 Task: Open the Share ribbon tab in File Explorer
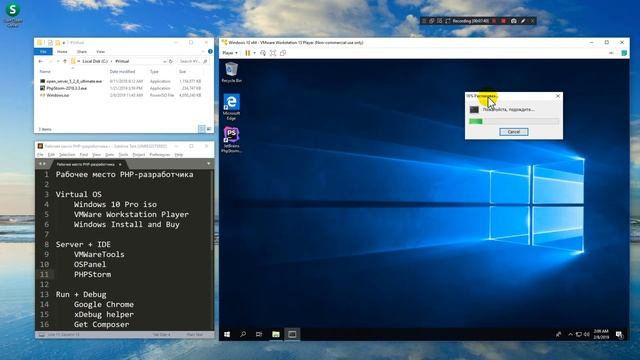tap(82, 52)
